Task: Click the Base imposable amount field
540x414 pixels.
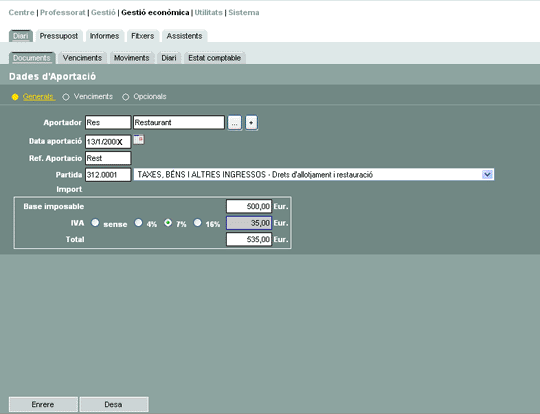Action: pyautogui.click(x=249, y=206)
